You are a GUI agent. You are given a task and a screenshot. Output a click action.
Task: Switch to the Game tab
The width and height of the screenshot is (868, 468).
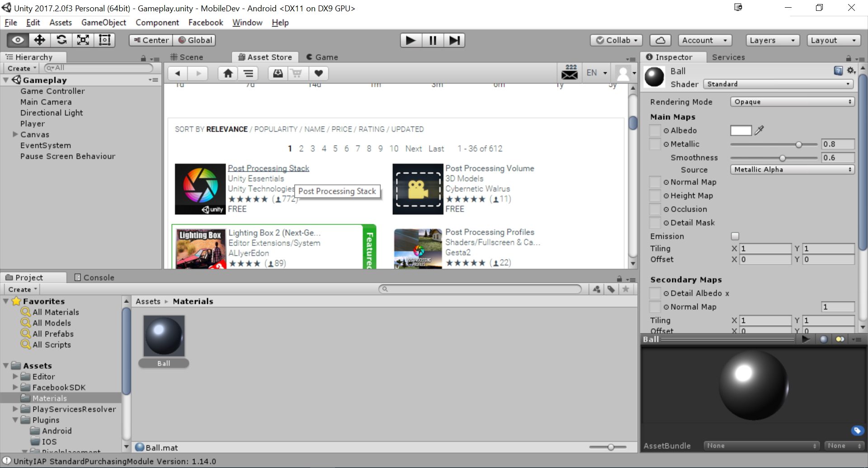[x=322, y=57]
